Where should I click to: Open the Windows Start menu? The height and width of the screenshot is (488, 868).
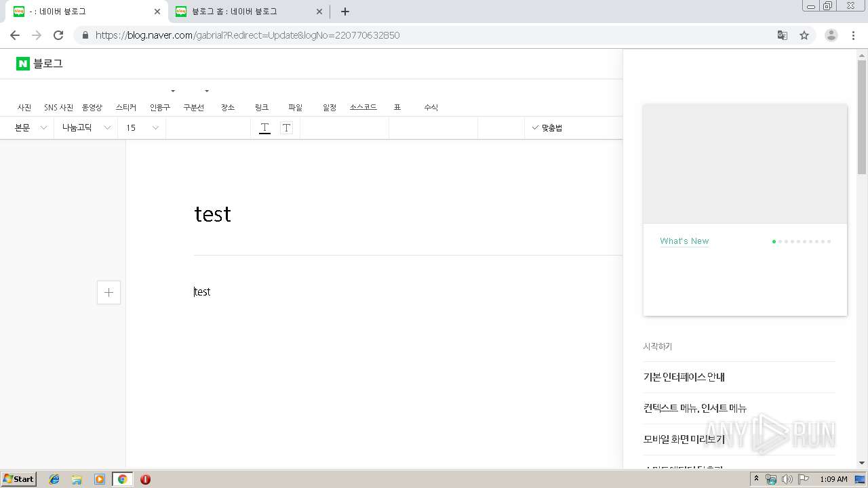pyautogui.click(x=19, y=479)
